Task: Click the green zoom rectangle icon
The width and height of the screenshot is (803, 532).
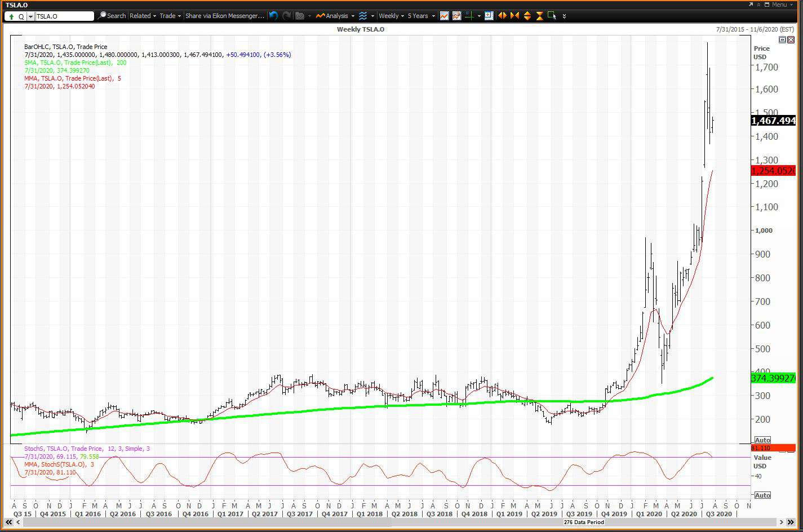Action: (552, 16)
